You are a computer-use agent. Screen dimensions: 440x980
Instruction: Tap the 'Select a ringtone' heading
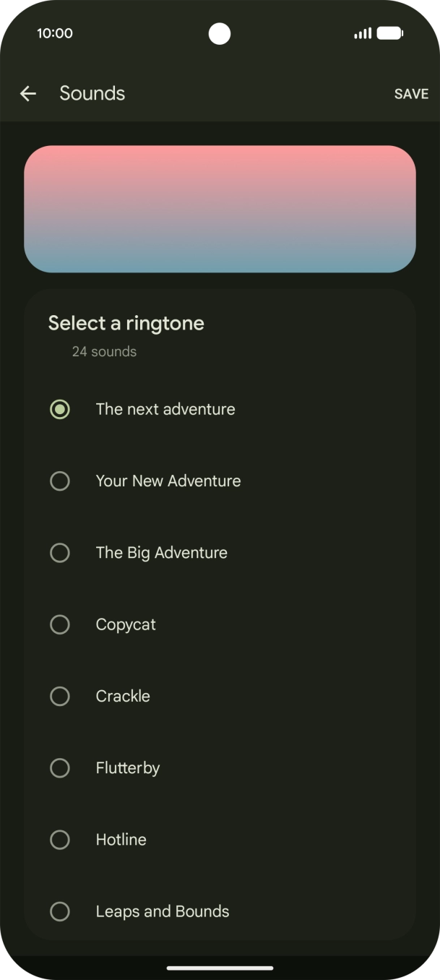pos(126,323)
